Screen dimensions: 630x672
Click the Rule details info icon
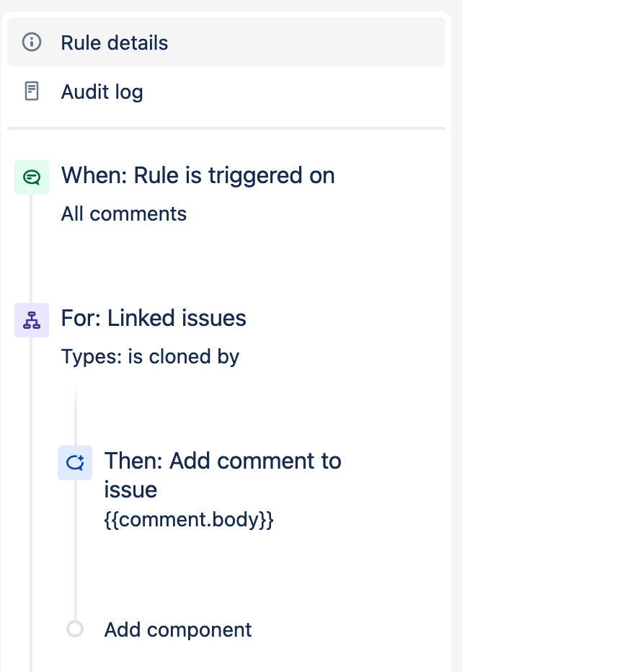[x=32, y=42]
